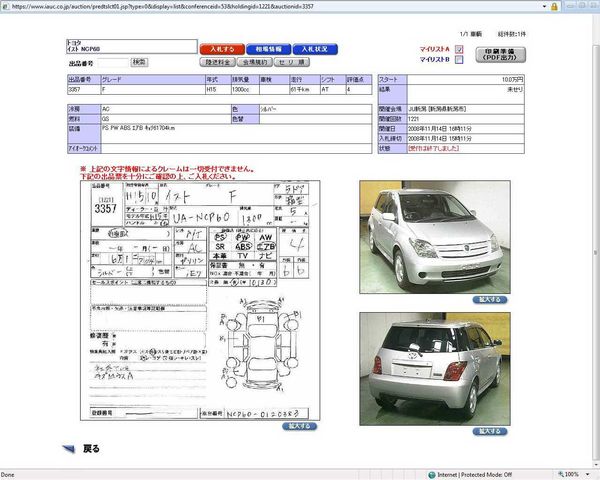The height and width of the screenshot is (480, 600).
Task: Click the blue back arrow icon
Action: click(69, 449)
